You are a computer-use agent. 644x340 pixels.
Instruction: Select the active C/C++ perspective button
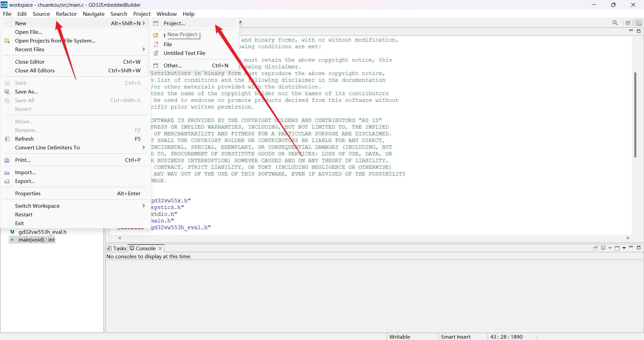coord(639,23)
